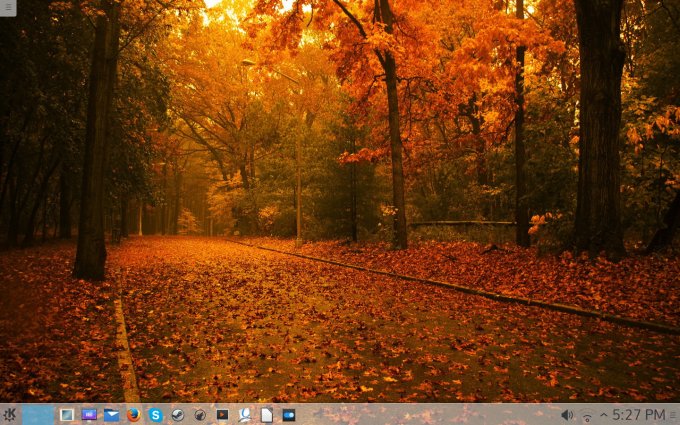Open the blue toggle settings icon
The image size is (680, 425).
[x=289, y=415]
